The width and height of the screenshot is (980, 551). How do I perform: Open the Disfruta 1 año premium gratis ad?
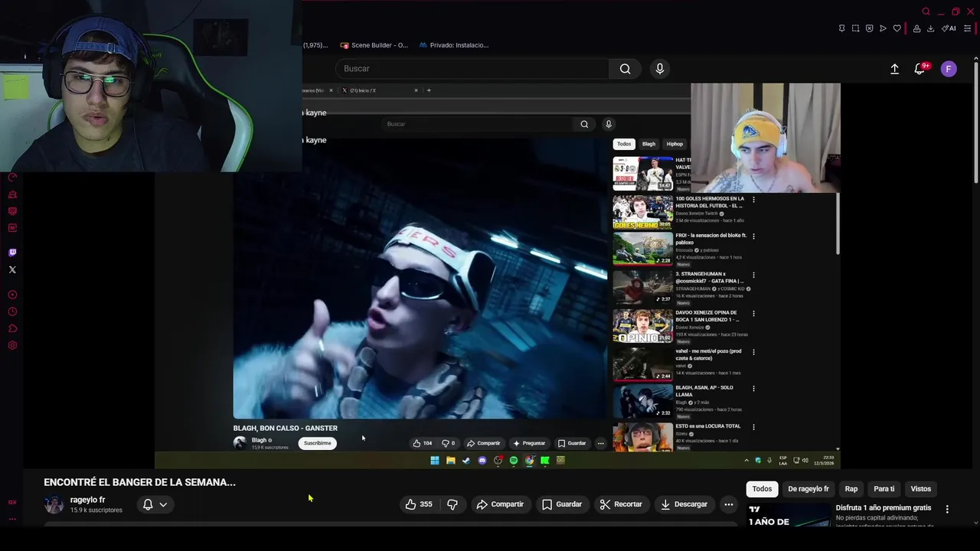click(884, 507)
